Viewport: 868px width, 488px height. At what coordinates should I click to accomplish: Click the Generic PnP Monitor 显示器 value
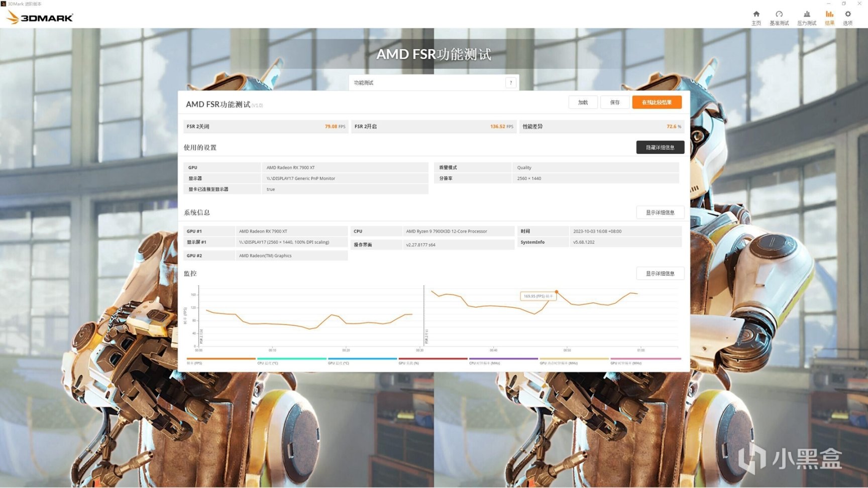click(x=300, y=179)
